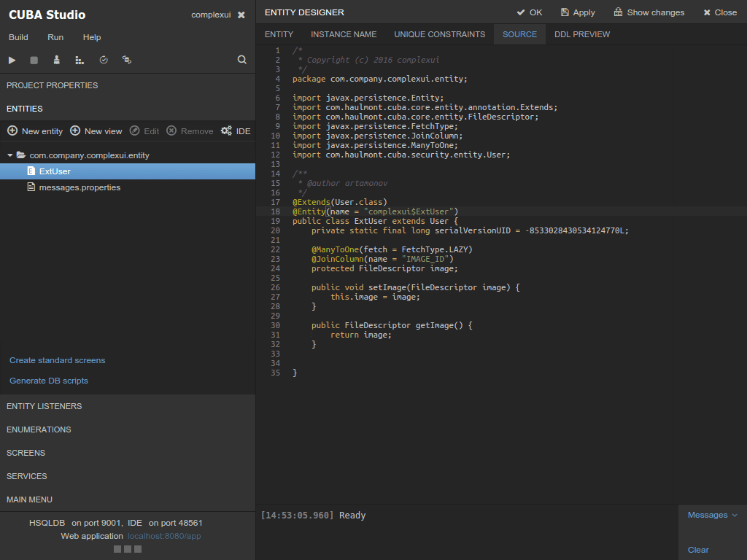The image size is (747, 560).
Task: Close the complexui project with X icon
Action: [x=241, y=15]
